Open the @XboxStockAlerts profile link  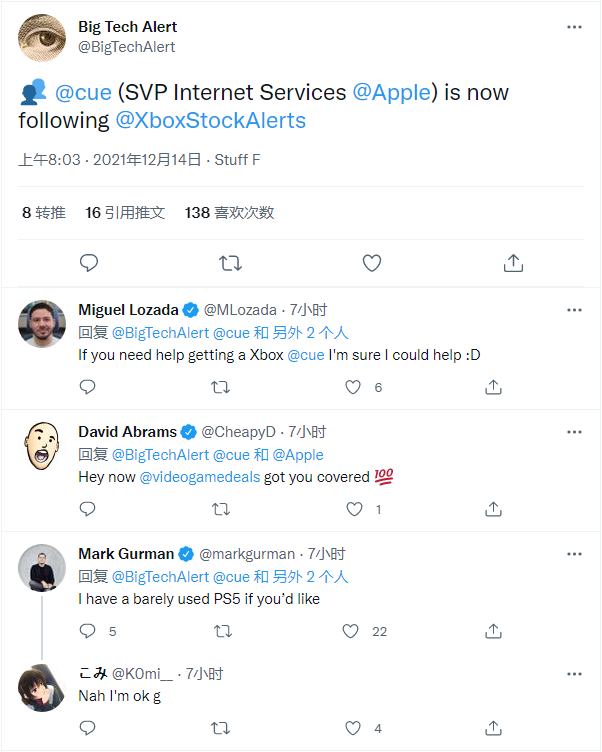[x=211, y=121]
